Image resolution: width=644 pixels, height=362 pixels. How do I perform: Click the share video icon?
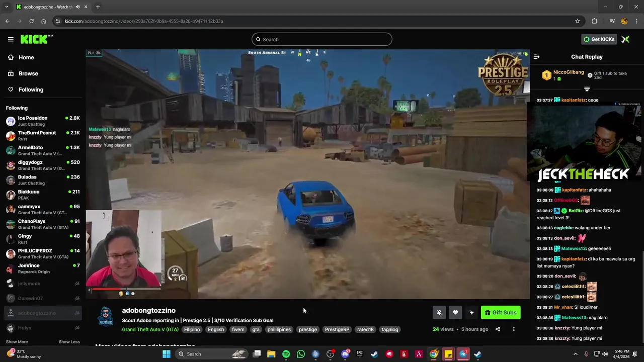498,329
